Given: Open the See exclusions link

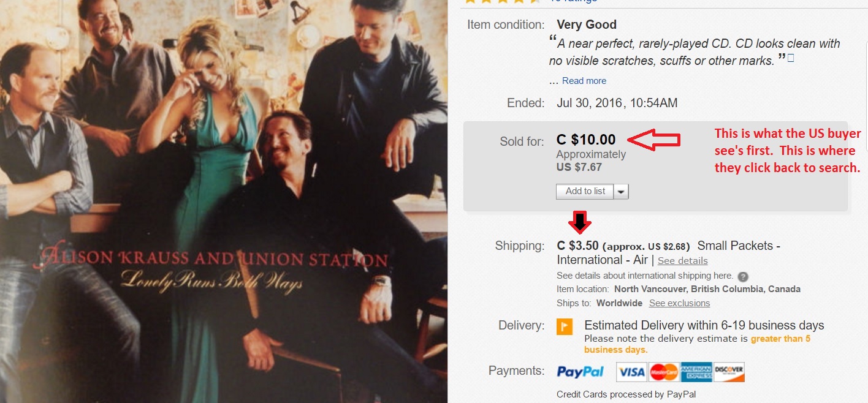Looking at the screenshot, I should tap(679, 303).
